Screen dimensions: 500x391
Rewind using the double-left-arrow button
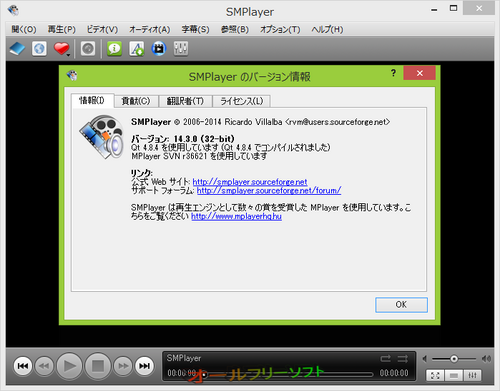click(44, 366)
